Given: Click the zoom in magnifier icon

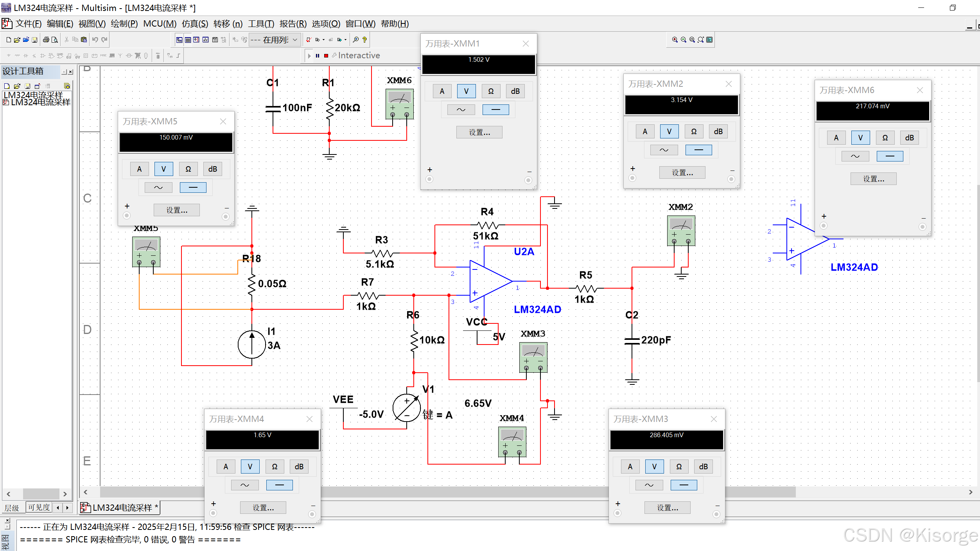Looking at the screenshot, I should [675, 39].
